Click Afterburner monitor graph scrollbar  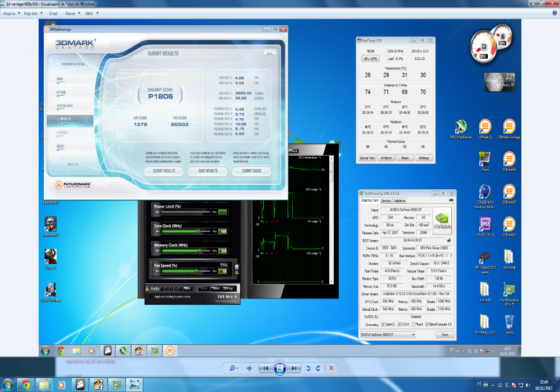tap(331, 219)
